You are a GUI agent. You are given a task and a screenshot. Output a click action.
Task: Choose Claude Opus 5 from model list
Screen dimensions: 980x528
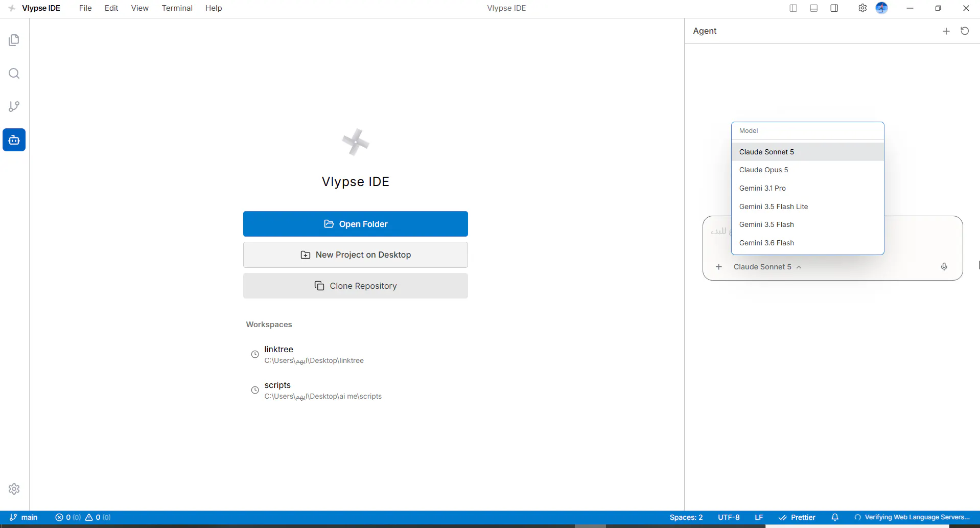click(808, 170)
